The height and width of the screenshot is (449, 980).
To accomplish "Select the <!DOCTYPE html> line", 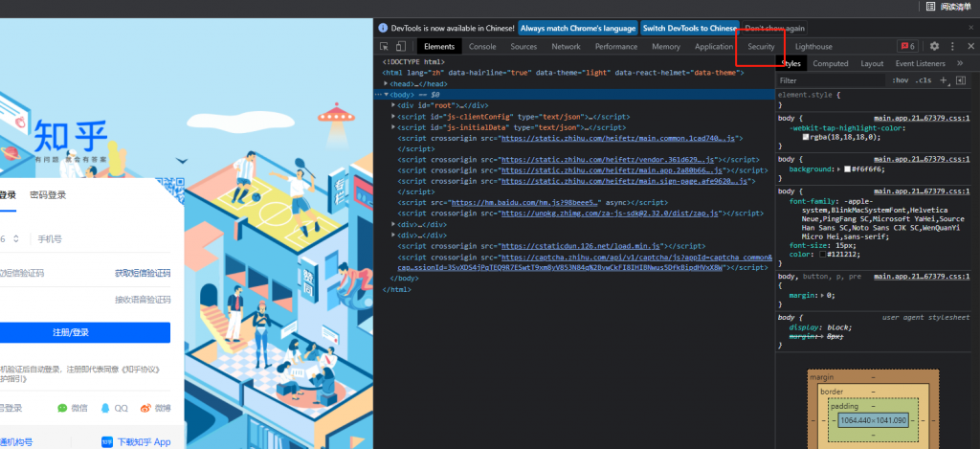I will pyautogui.click(x=413, y=62).
